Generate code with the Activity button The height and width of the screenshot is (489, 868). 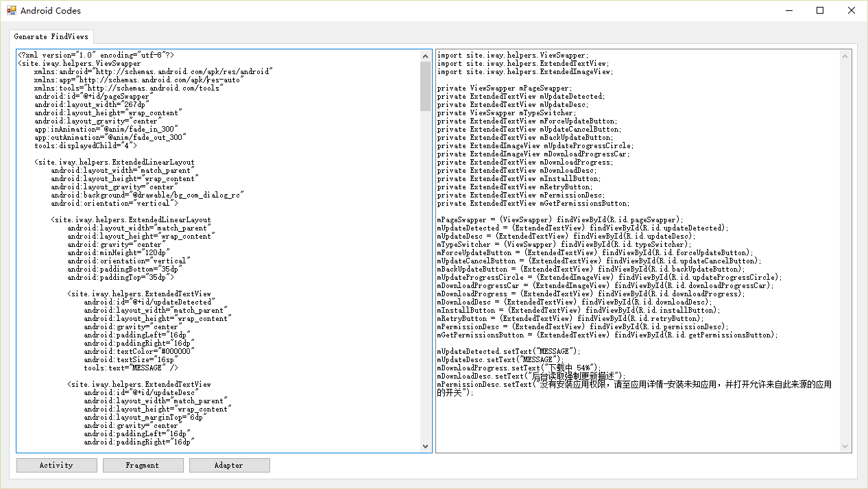[57, 465]
